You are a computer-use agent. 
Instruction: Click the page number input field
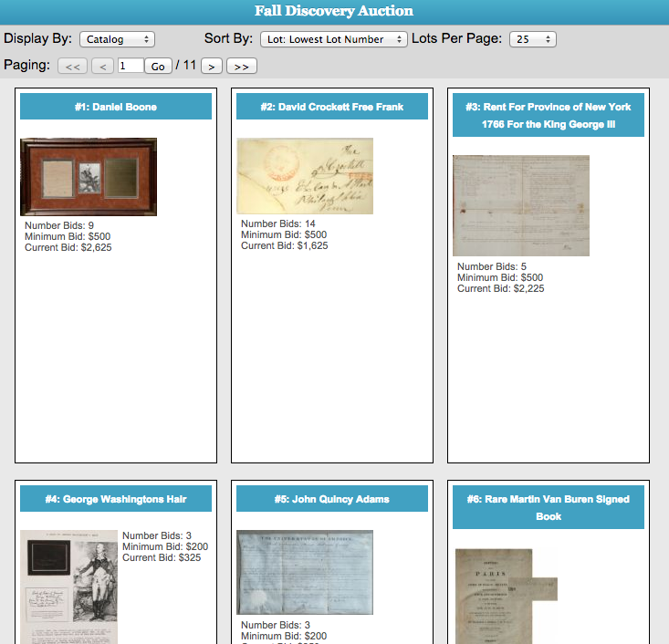[x=131, y=66]
